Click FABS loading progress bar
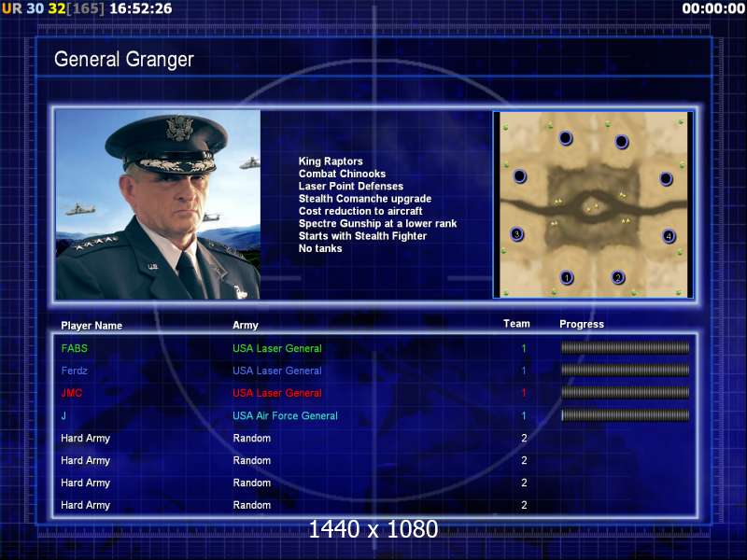The height and width of the screenshot is (560, 747). [625, 348]
